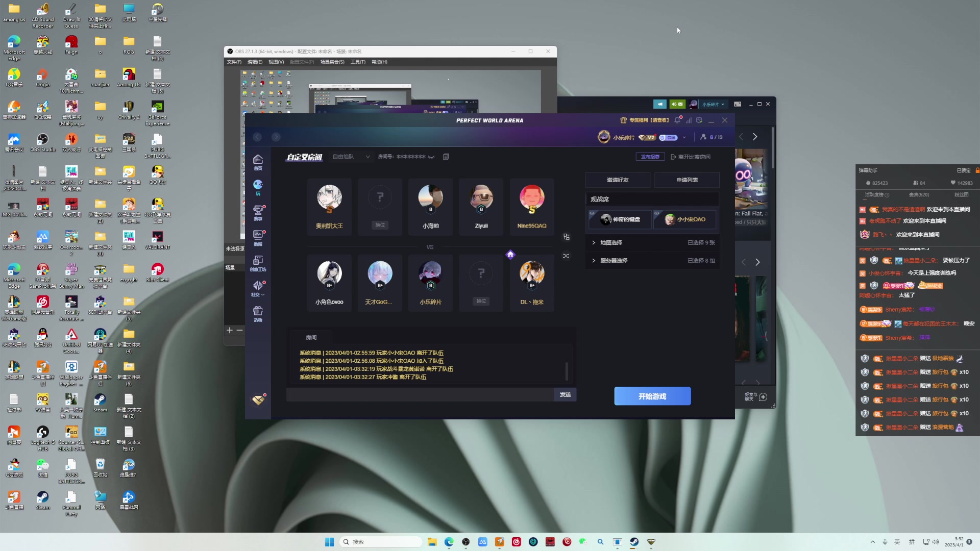
Task: Open the 数据 stats icon in the sidebar
Action: 258,238
